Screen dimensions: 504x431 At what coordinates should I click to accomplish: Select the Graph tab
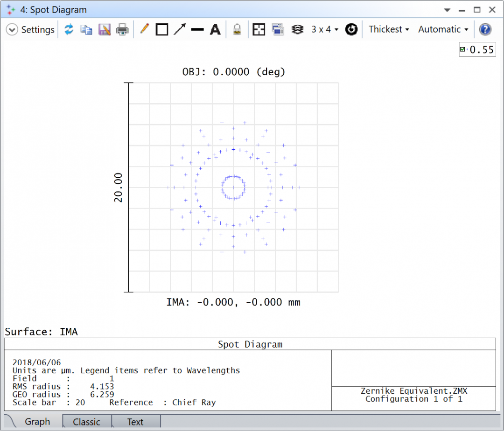click(x=37, y=421)
